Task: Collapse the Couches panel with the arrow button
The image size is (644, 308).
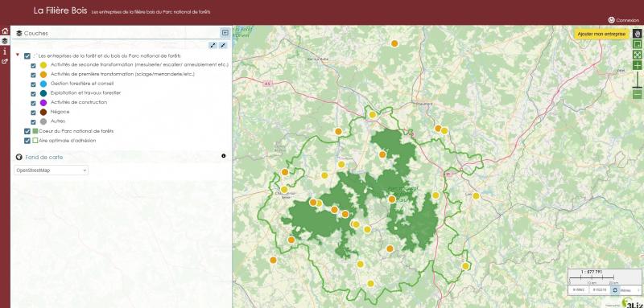Action: tap(225, 33)
